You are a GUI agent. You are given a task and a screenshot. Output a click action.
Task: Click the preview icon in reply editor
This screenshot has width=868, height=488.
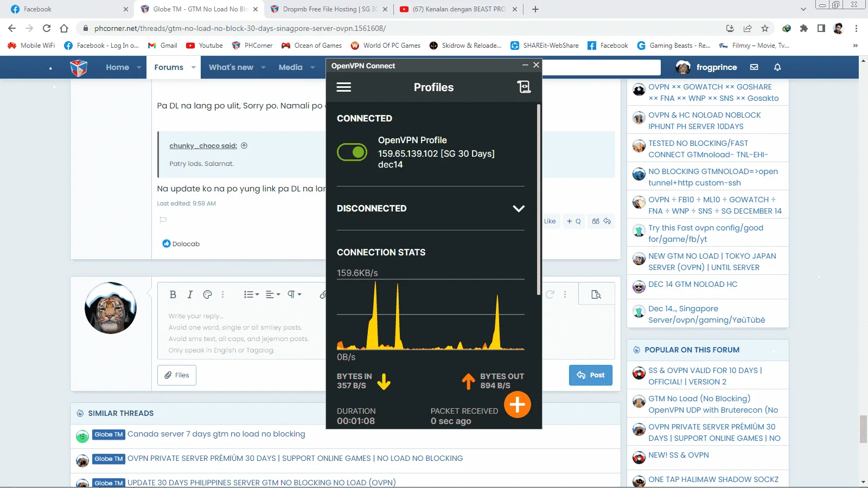click(x=596, y=294)
